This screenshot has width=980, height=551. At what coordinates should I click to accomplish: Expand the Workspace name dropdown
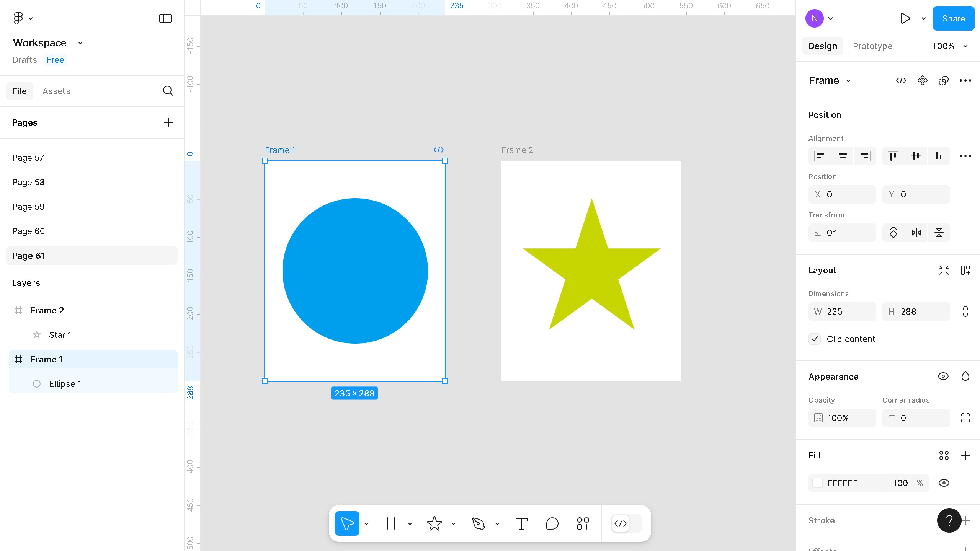(80, 43)
